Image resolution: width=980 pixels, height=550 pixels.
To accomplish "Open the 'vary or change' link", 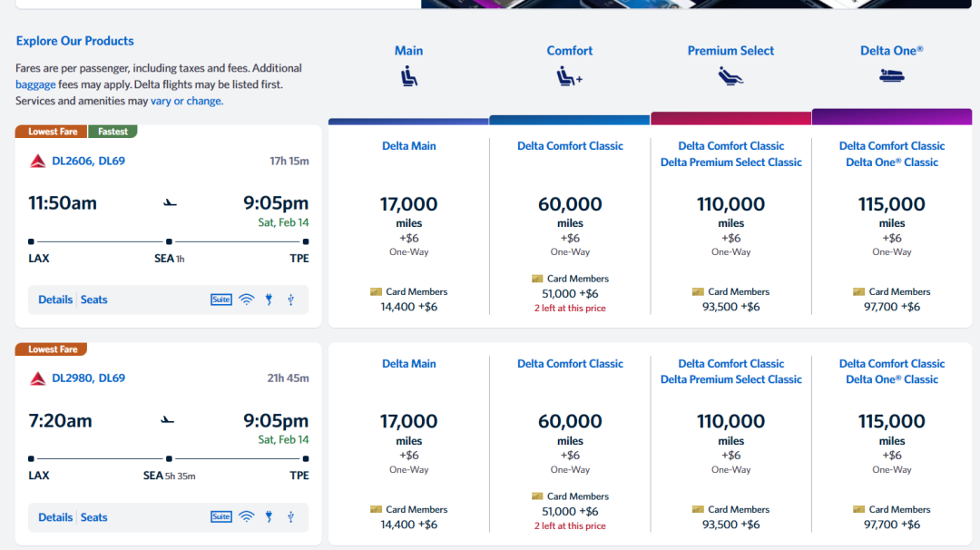I will [186, 101].
